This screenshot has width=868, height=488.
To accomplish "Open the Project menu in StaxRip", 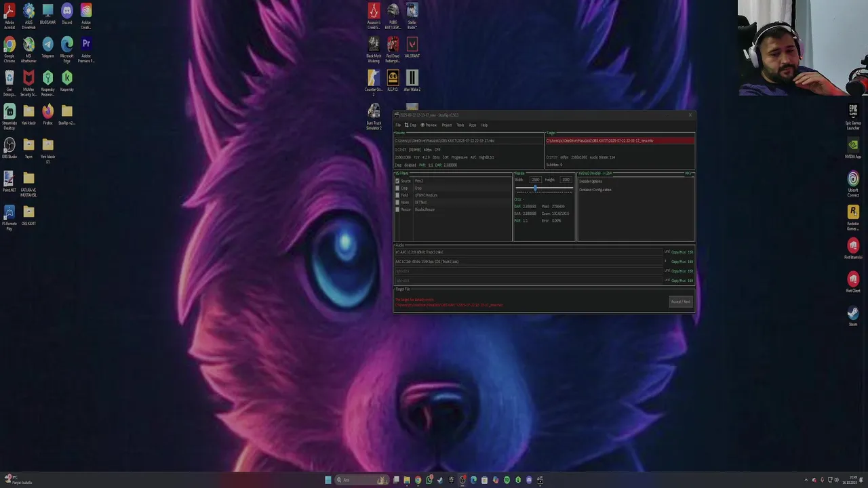I will pos(447,125).
